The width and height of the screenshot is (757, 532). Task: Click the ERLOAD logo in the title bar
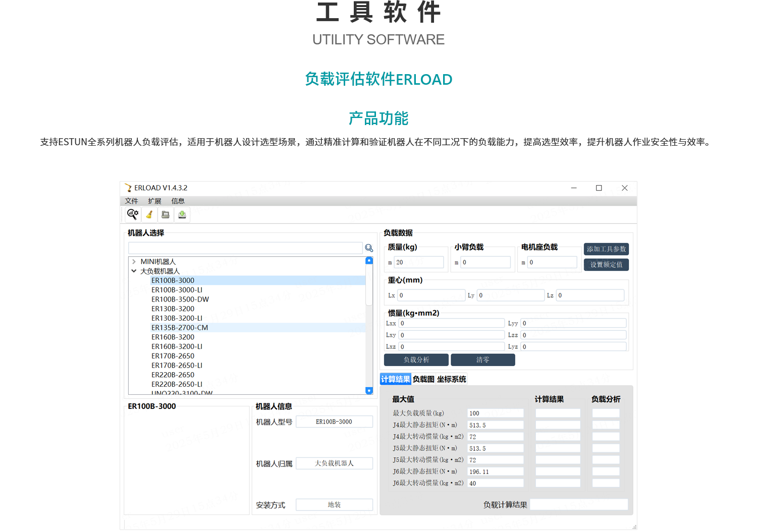pos(128,187)
